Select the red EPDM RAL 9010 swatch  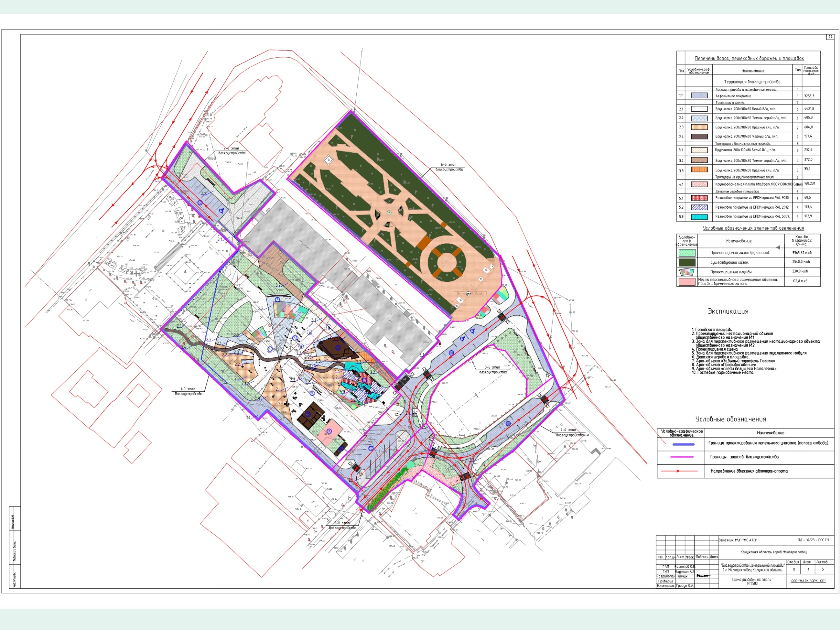699,198
